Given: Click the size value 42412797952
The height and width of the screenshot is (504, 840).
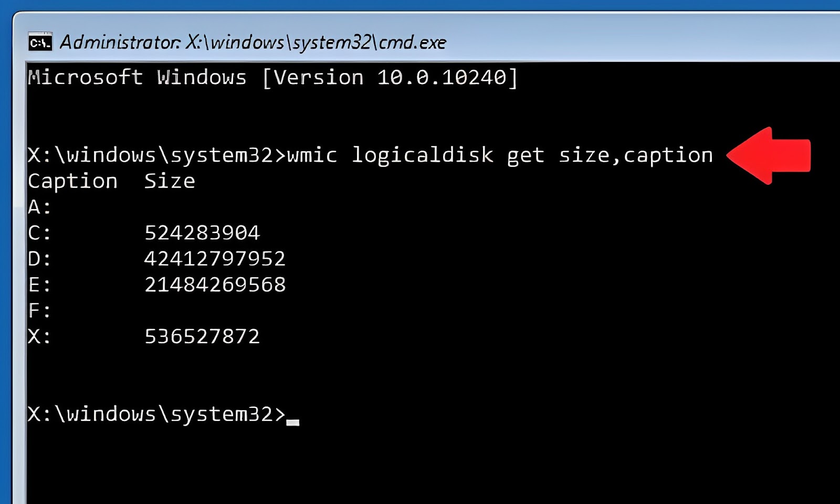Looking at the screenshot, I should 215,259.
